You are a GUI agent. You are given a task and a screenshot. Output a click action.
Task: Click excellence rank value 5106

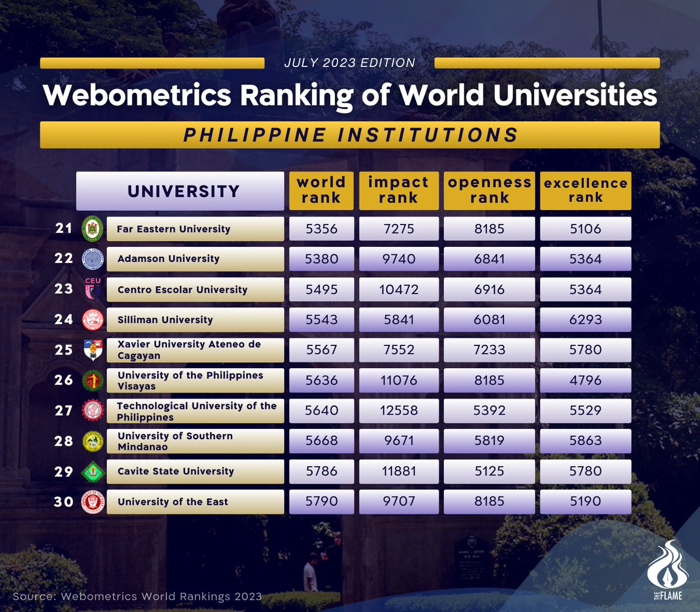tap(586, 229)
